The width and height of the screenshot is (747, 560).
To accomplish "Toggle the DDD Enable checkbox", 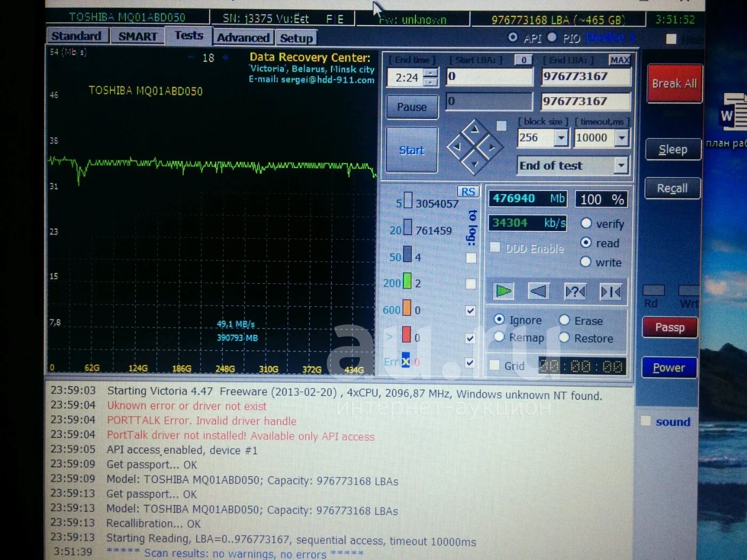I will pos(495,247).
